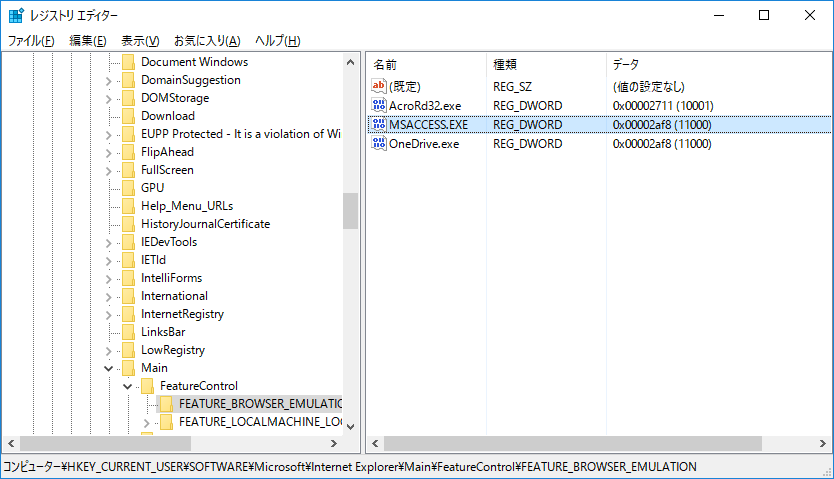Expand the FullScreen key
This screenshot has width=834, height=479.
(x=109, y=171)
